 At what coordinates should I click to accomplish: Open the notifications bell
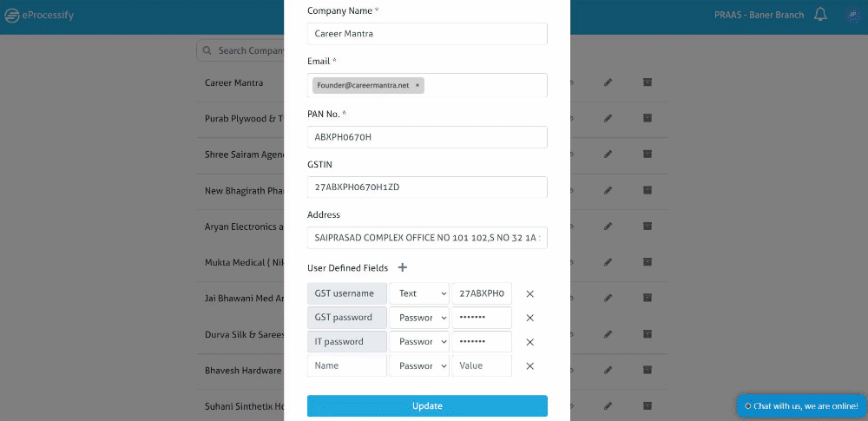820,15
